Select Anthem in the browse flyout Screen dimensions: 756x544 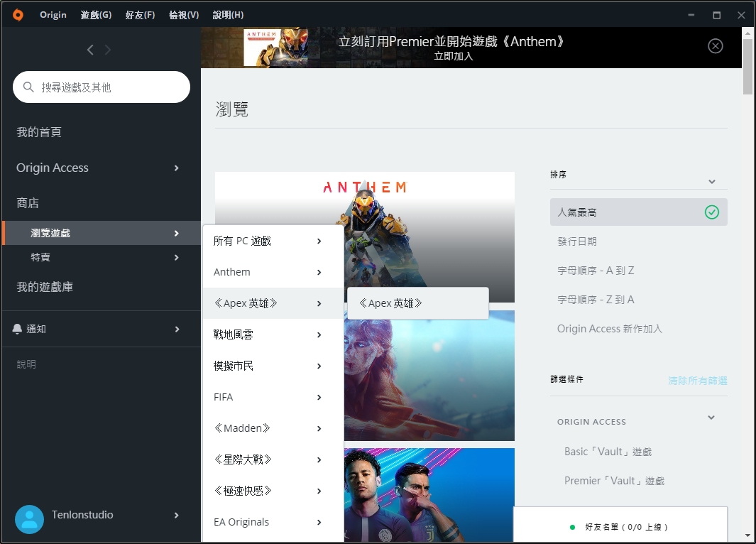click(273, 272)
